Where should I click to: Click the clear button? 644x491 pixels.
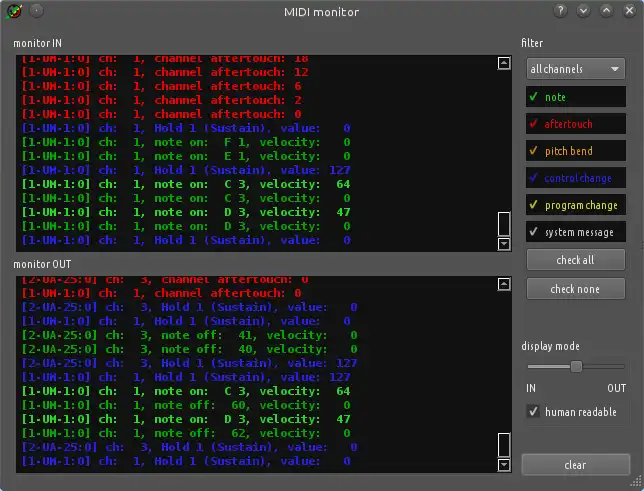576,465
